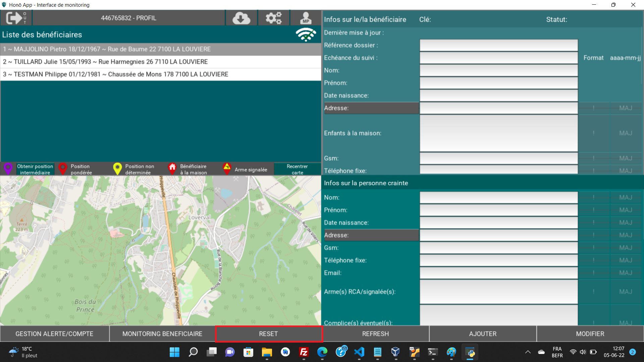Open FileZilla from the taskbar

[x=304, y=352]
